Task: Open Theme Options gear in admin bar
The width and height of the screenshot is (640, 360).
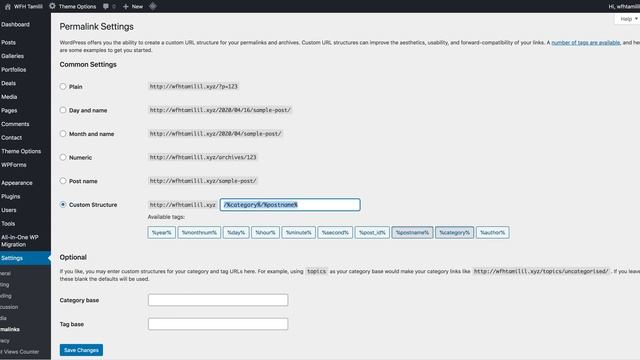Action: 52,6
